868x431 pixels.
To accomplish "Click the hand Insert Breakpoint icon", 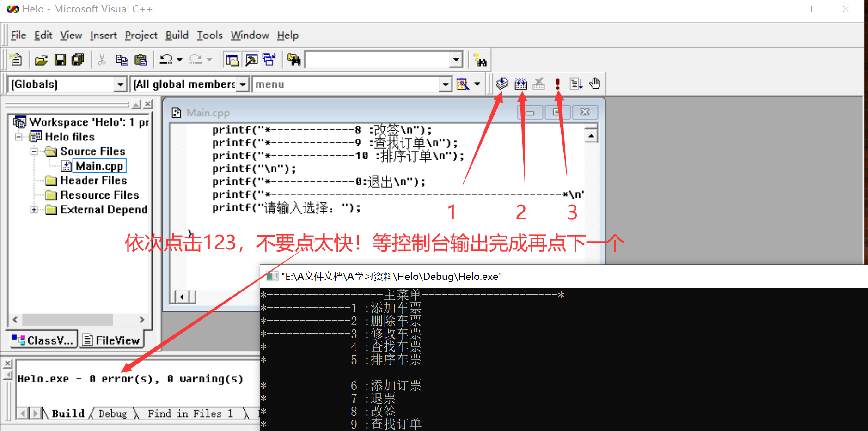I will click(595, 84).
